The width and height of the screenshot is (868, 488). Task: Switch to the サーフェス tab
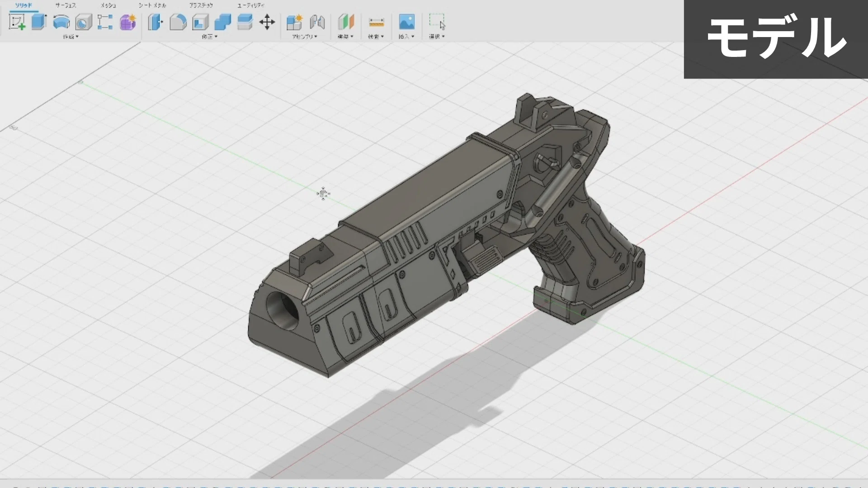click(x=66, y=5)
